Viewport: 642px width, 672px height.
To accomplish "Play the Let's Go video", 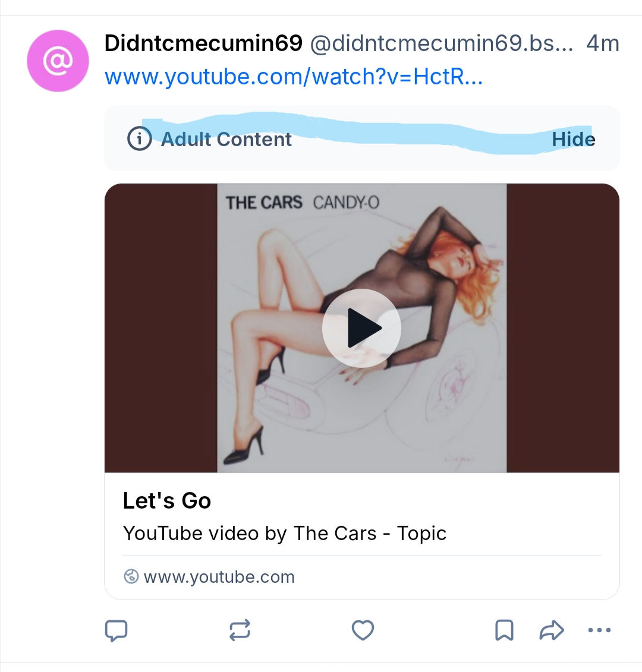I will coord(361,328).
